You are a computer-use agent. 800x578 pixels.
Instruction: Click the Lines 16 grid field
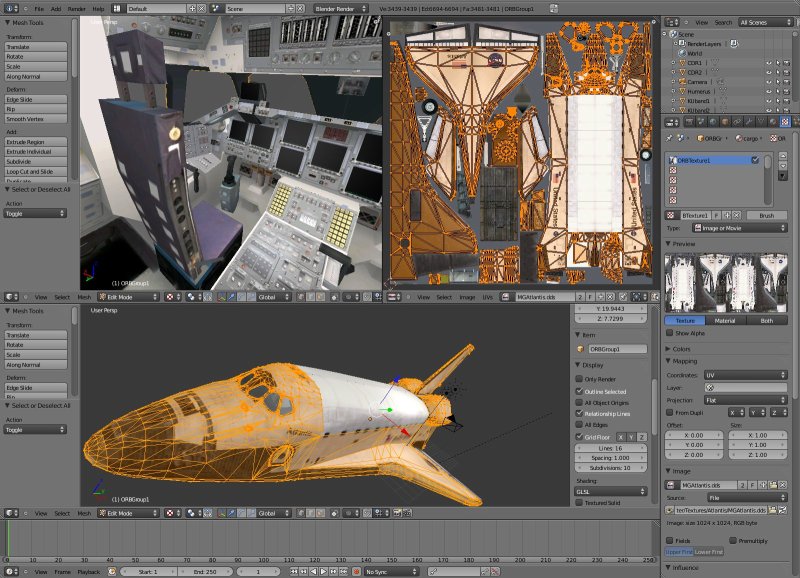pos(611,450)
